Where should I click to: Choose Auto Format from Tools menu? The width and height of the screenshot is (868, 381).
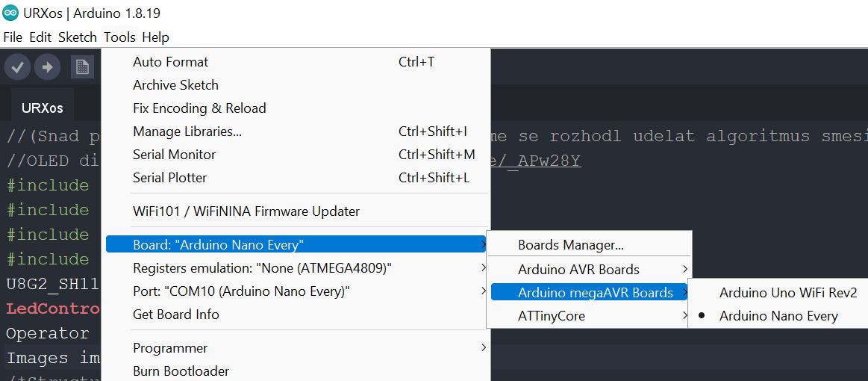[x=171, y=62]
